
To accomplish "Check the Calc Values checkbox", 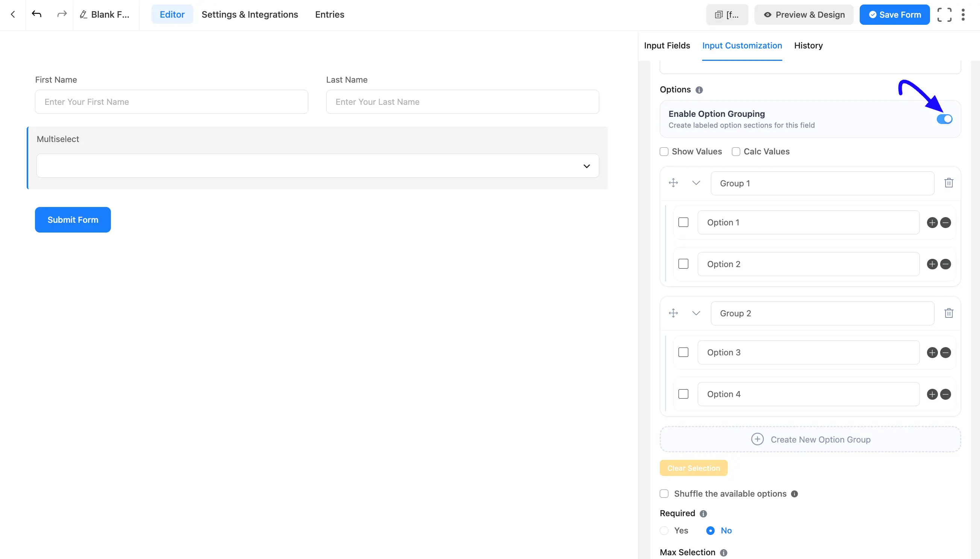I will coord(736,152).
